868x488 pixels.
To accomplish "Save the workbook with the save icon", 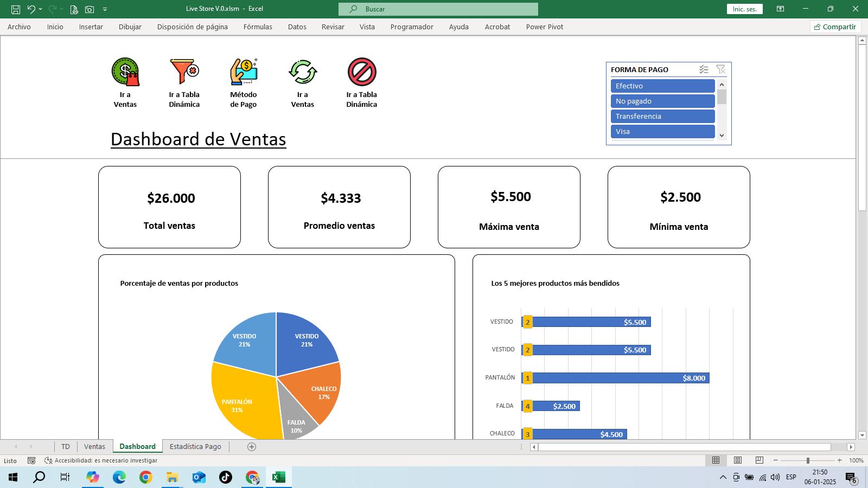I will [x=16, y=9].
